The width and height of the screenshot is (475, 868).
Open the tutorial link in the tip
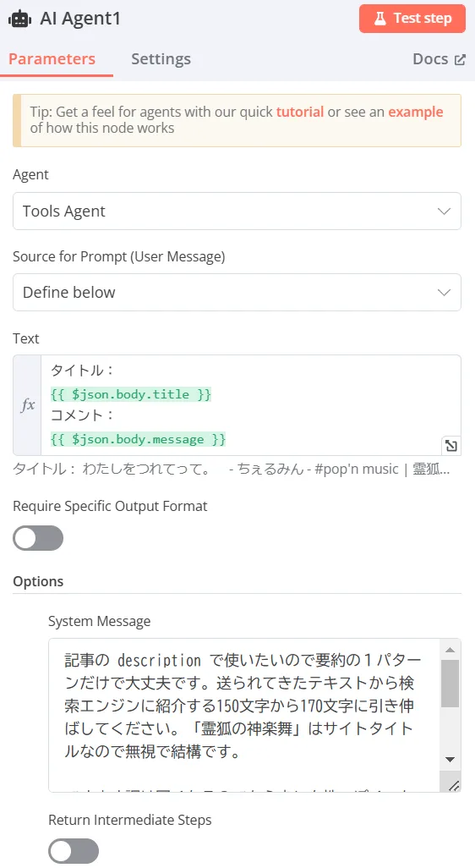(300, 112)
